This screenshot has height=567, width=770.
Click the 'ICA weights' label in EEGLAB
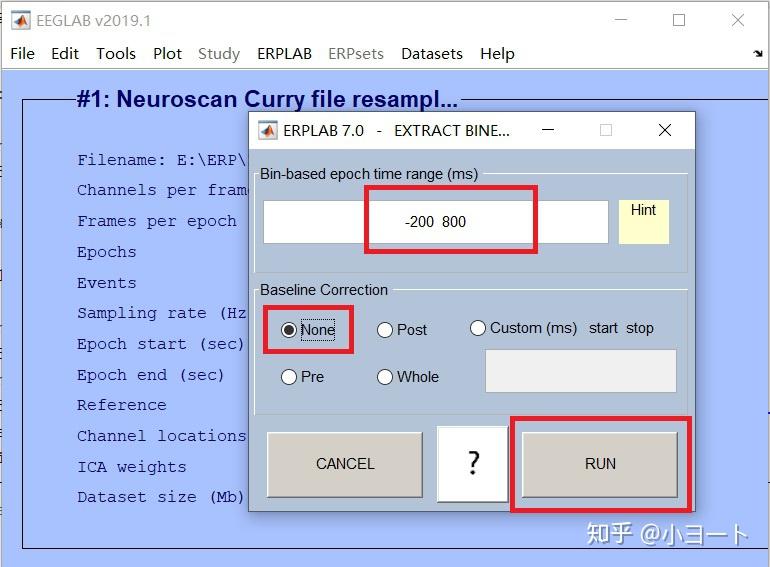pos(132,466)
